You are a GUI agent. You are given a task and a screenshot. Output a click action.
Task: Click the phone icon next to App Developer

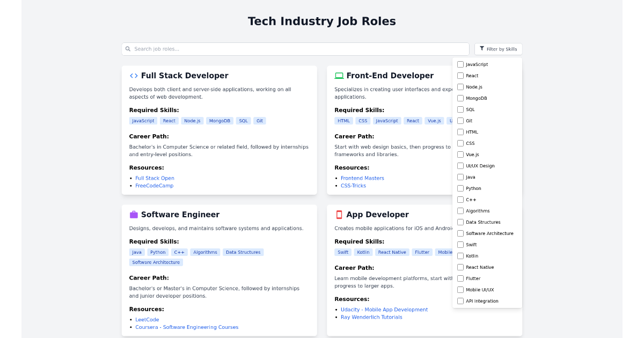tap(339, 214)
